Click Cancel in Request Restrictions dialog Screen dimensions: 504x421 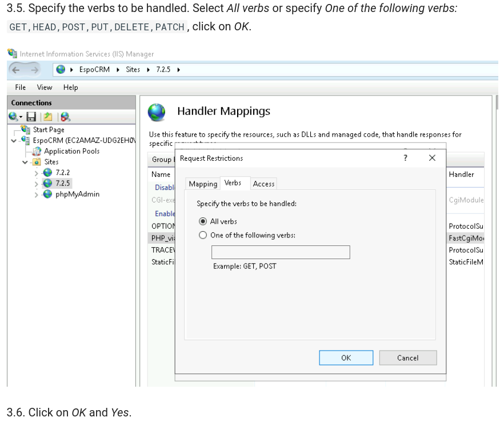pyautogui.click(x=408, y=358)
